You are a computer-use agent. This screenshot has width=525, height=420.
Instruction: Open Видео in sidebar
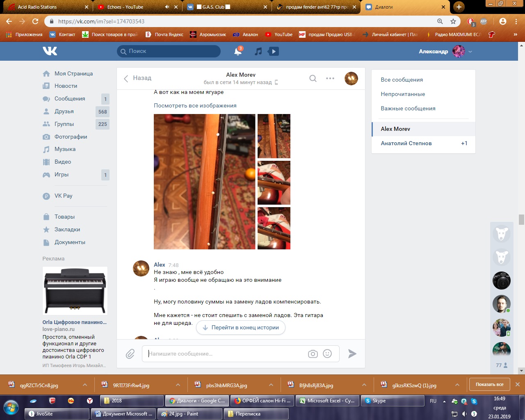coord(63,162)
